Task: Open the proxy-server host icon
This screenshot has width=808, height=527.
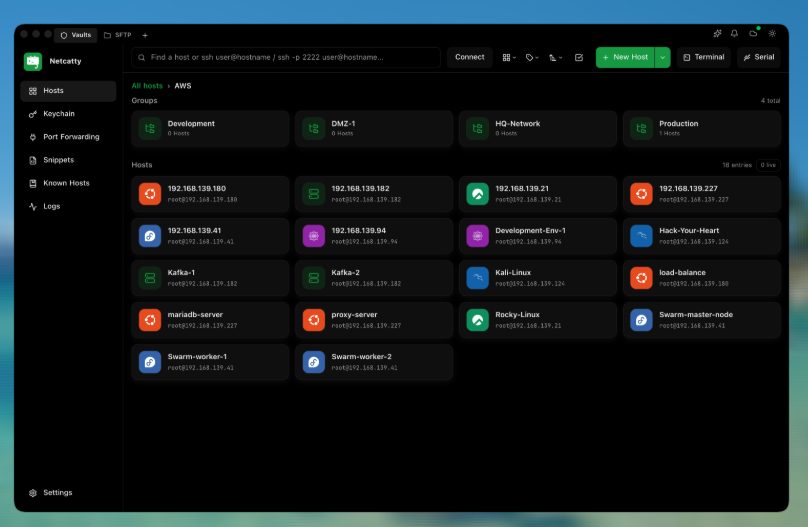Action: coord(314,320)
